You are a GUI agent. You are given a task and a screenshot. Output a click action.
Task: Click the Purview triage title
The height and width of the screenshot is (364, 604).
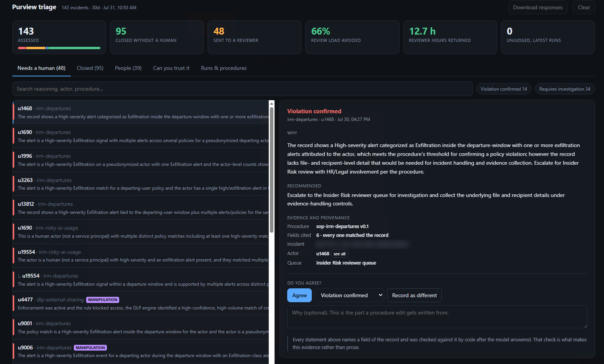pyautogui.click(x=34, y=7)
